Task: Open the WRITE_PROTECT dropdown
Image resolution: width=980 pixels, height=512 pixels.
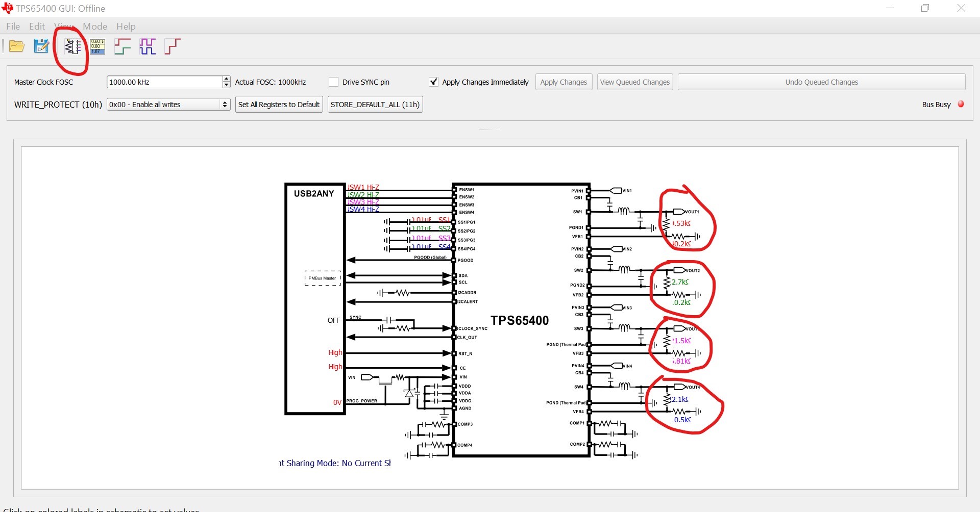Action: pyautogui.click(x=168, y=105)
